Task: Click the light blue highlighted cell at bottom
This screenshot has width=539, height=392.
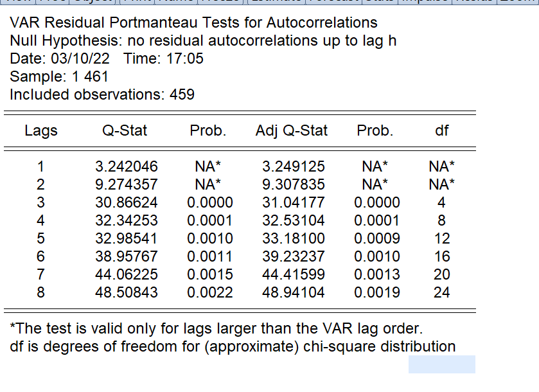Action: click(x=441, y=364)
